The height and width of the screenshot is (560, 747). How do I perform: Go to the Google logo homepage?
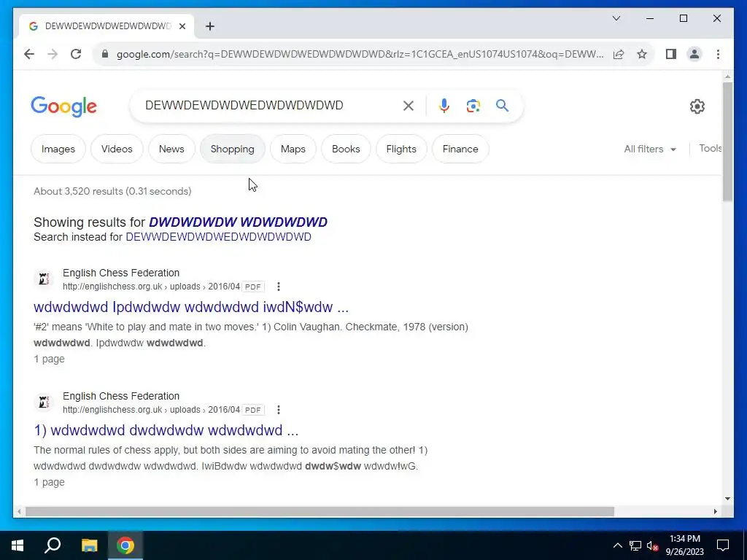pos(64,106)
